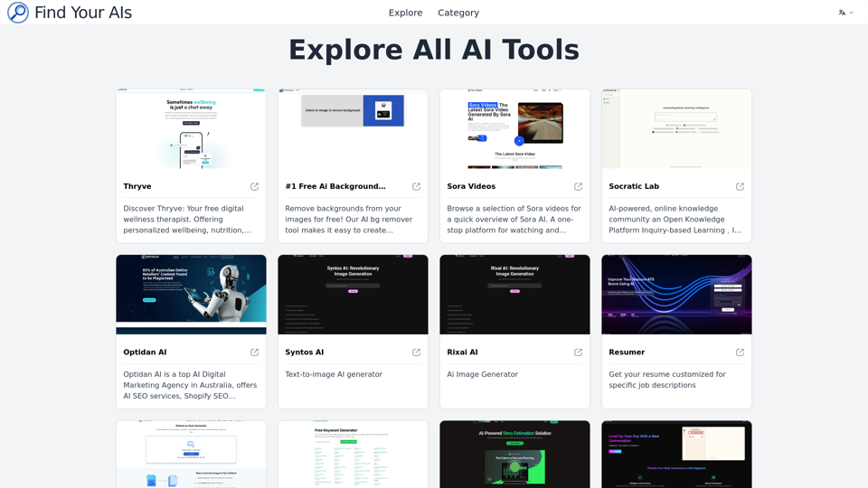This screenshot has width=868, height=488.
Task: Open the Resumer title link
Action: [x=627, y=352]
